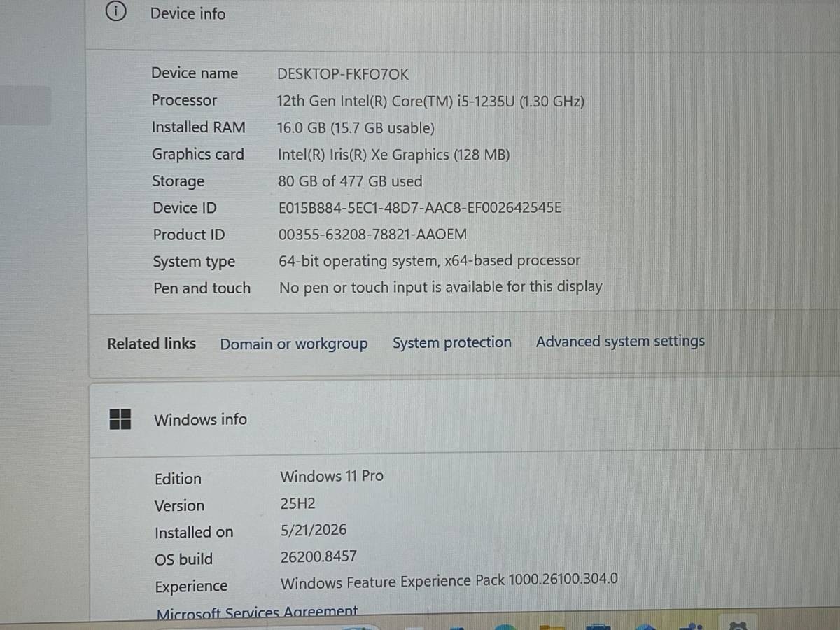The image size is (840, 630).
Task: Click the Product ID label
Action: click(x=189, y=234)
